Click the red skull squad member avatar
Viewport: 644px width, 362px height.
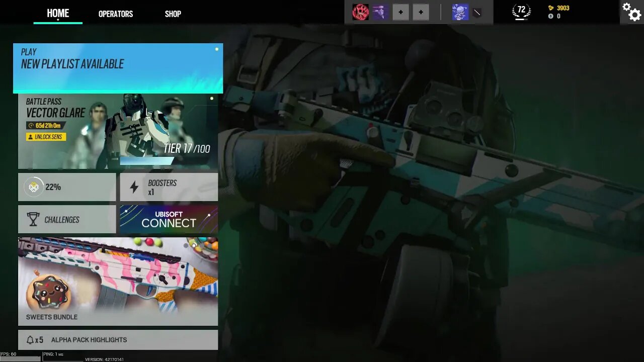pyautogui.click(x=360, y=12)
